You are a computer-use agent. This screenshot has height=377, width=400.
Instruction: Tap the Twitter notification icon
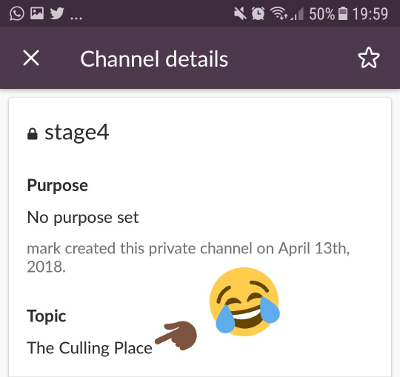[57, 13]
